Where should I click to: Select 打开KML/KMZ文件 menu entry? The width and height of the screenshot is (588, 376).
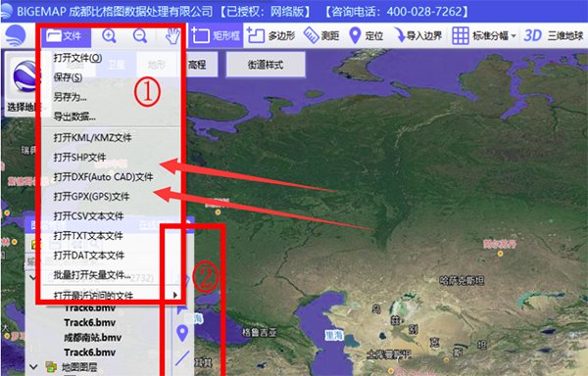[x=92, y=137]
